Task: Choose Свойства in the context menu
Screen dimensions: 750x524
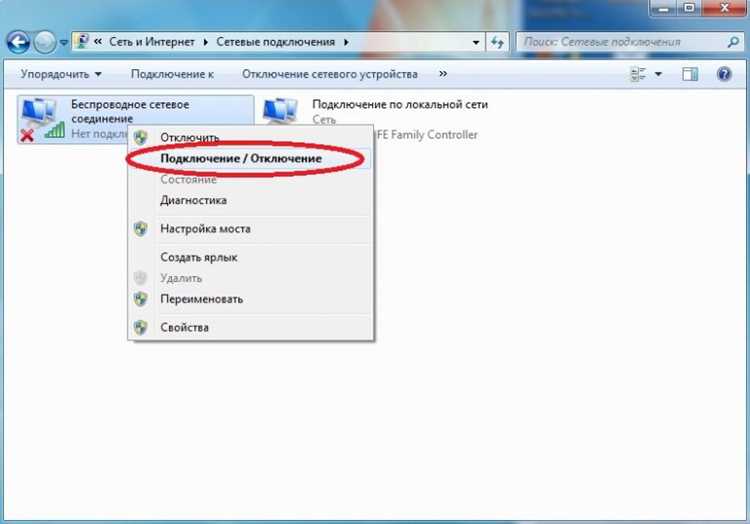Action: [x=185, y=328]
